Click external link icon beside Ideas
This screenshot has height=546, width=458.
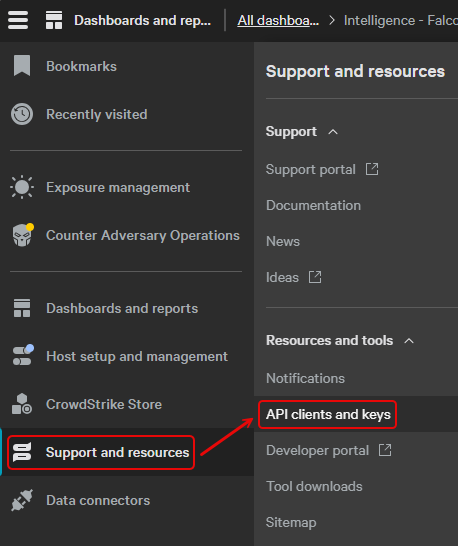(x=315, y=277)
